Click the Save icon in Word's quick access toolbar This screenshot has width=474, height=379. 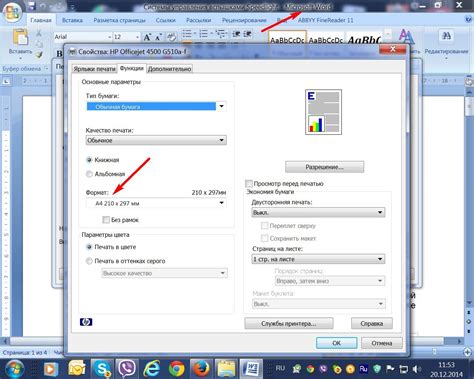point(32,6)
